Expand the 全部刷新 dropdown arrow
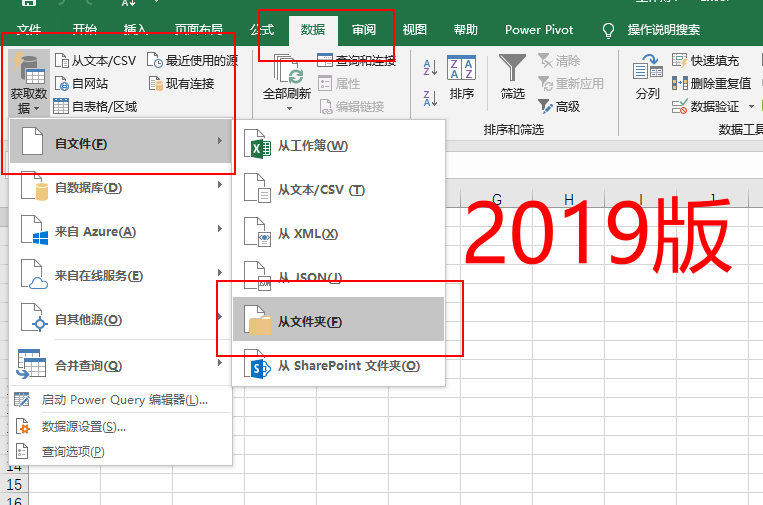The image size is (763, 505). (289, 108)
